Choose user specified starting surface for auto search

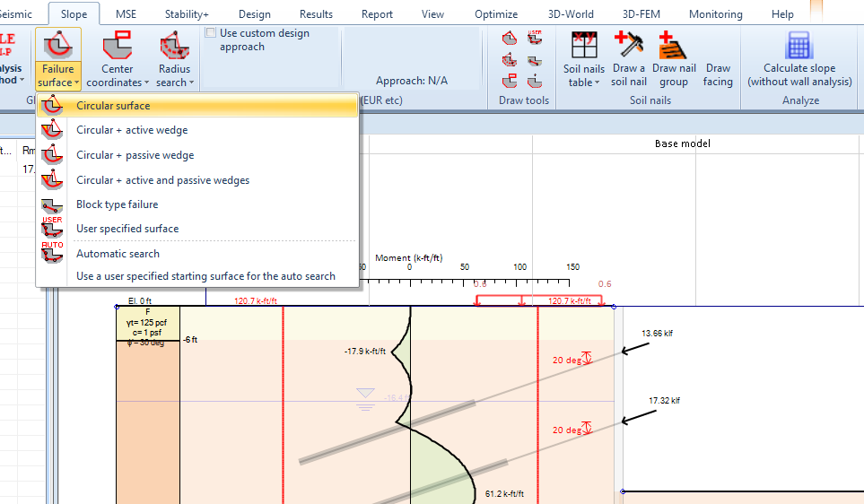pos(197,276)
